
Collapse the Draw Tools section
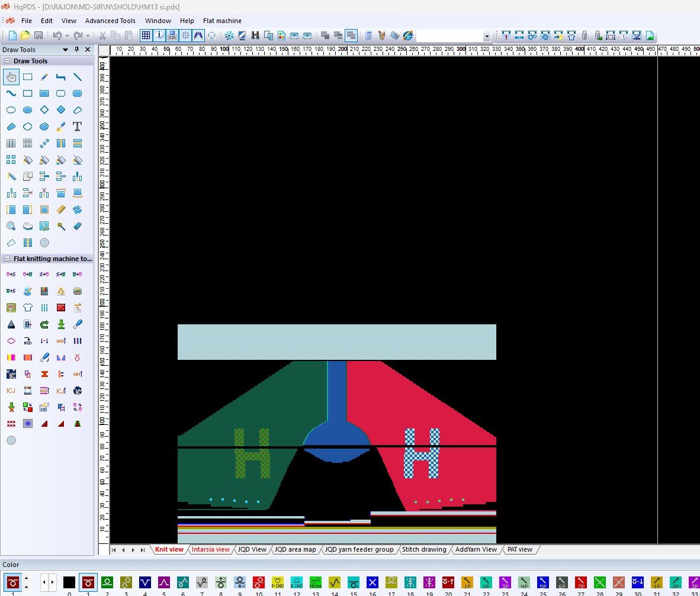click(8, 61)
